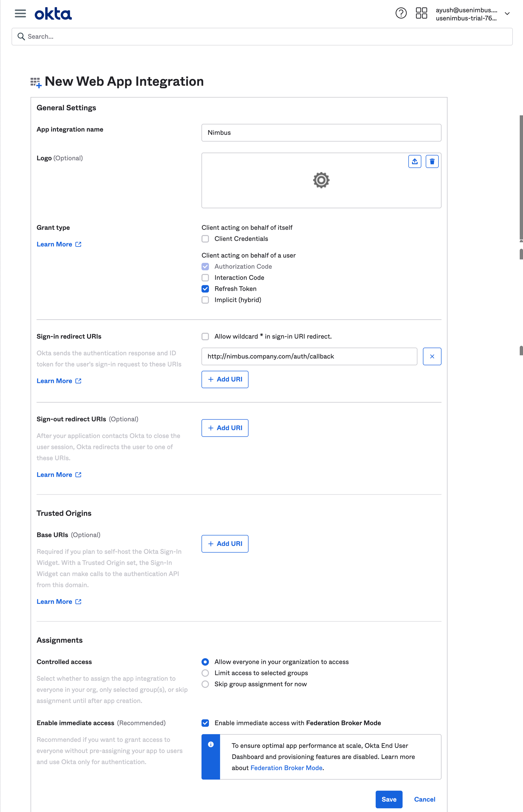Expand the account dropdown chevron

pos(507,14)
